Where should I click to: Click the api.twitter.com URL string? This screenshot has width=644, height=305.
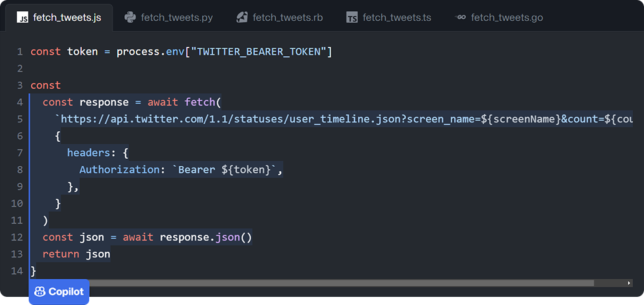[343, 119]
